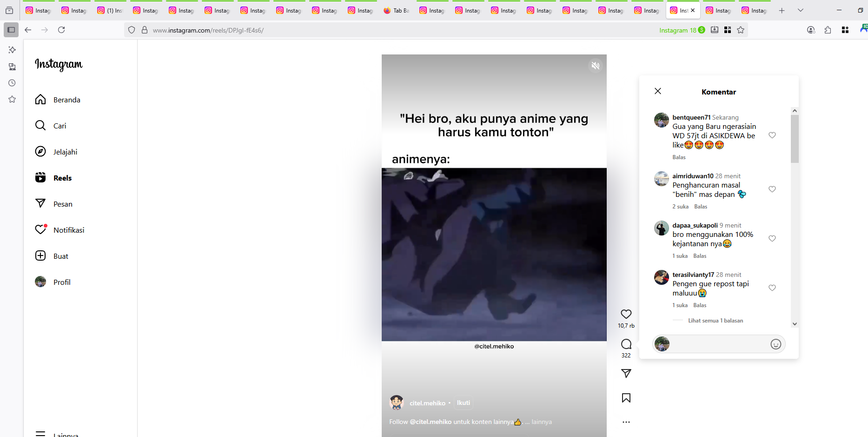Open Pesan direct messages
This screenshot has width=868, height=437.
pos(54,204)
